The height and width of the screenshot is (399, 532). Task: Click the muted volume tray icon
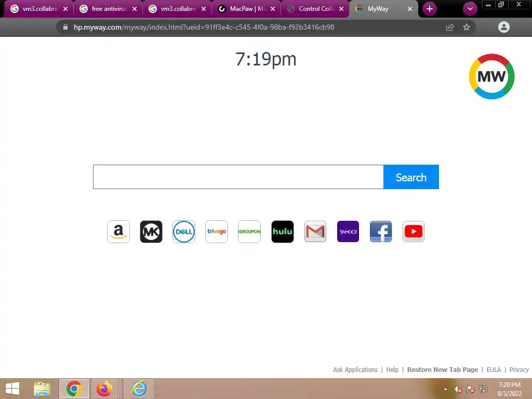tap(458, 390)
